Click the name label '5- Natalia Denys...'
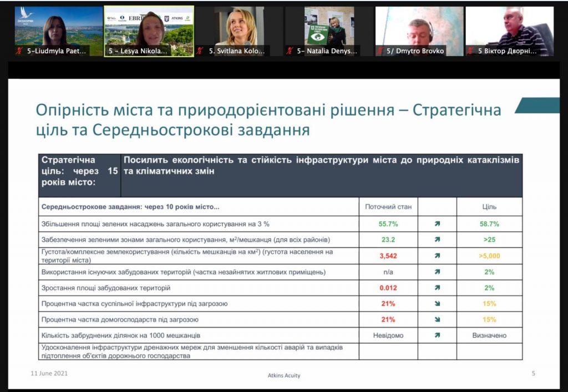The width and height of the screenshot is (568, 392). 327,51
